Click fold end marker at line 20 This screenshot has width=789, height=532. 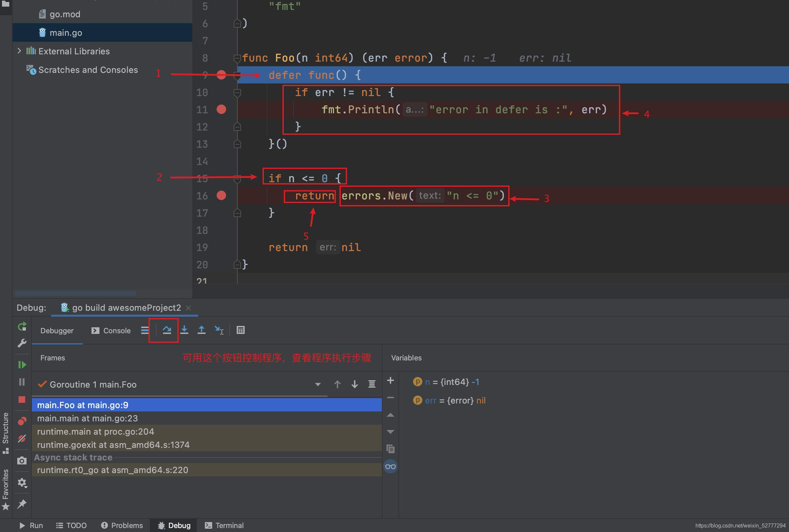coord(237,264)
